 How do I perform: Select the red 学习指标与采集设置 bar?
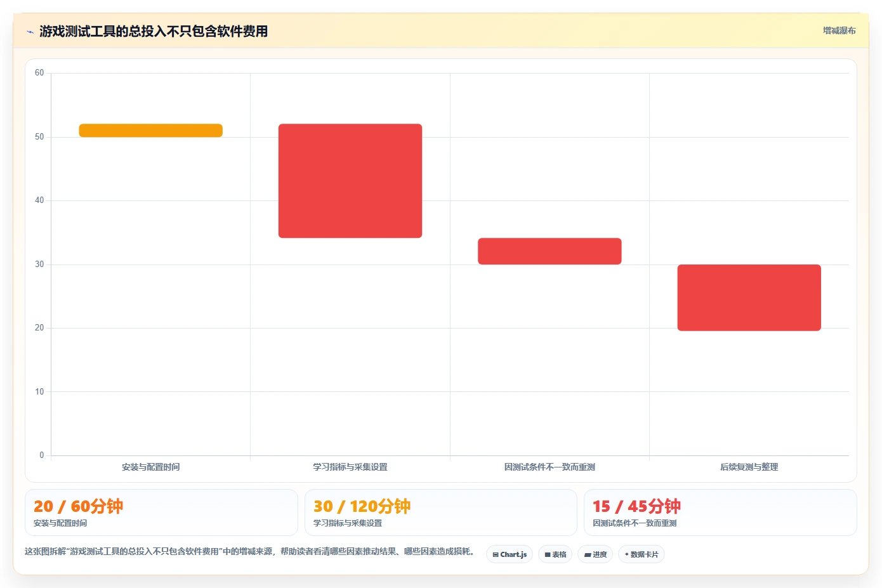point(350,181)
